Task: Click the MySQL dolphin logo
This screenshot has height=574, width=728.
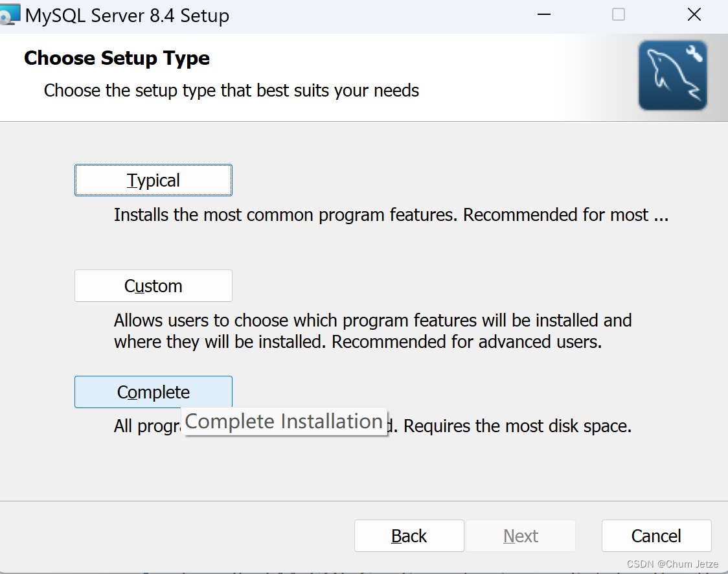Action: tap(672, 75)
